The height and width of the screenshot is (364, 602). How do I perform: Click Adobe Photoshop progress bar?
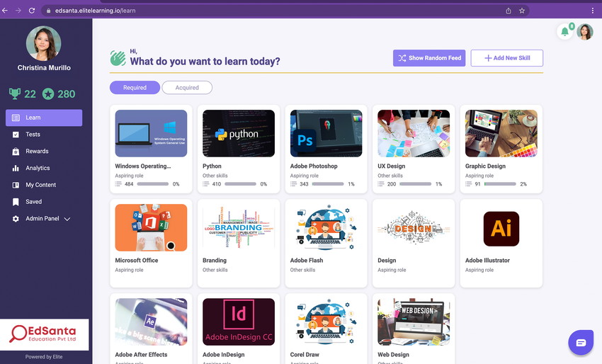(x=328, y=184)
